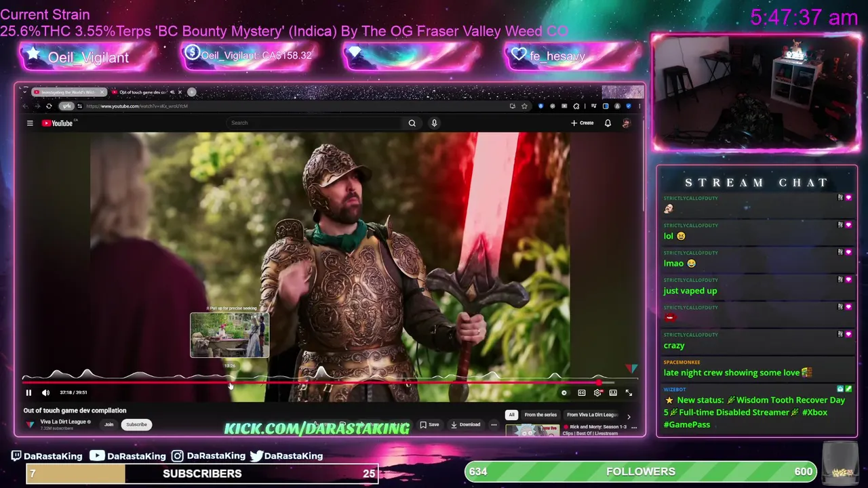Open the player settings gear
The width and height of the screenshot is (868, 488).
click(597, 392)
